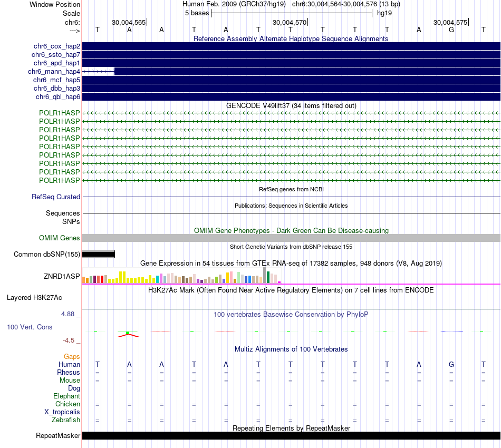Click the Gaps row label
The image size is (501, 448).
coord(72,357)
